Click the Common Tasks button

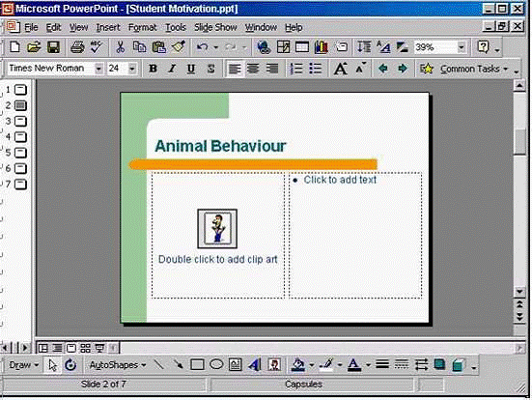(x=463, y=69)
